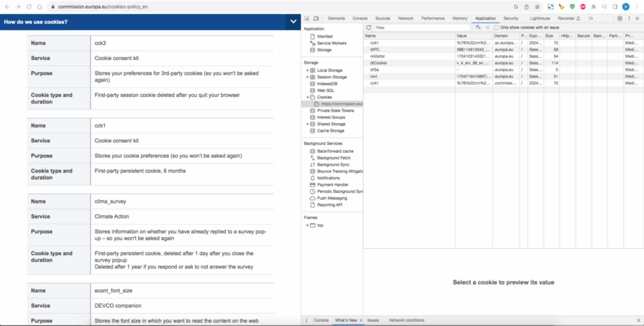Screen dimensions: 644x326
Task: Open the Issues drawer tab
Action: (x=373, y=320)
